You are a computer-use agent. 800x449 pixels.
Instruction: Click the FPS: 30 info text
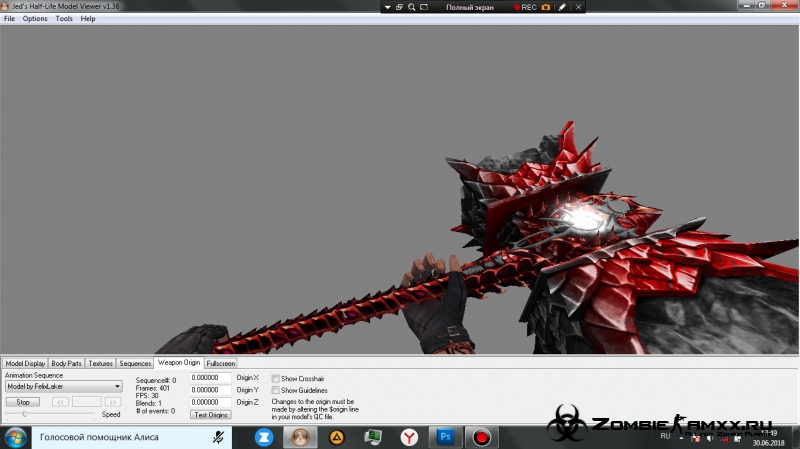[x=147, y=396]
